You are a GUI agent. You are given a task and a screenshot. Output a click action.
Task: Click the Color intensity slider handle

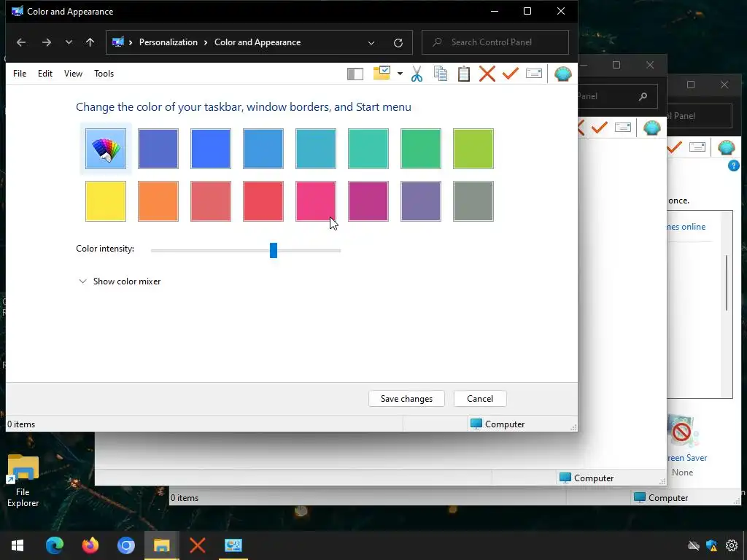[x=274, y=250]
